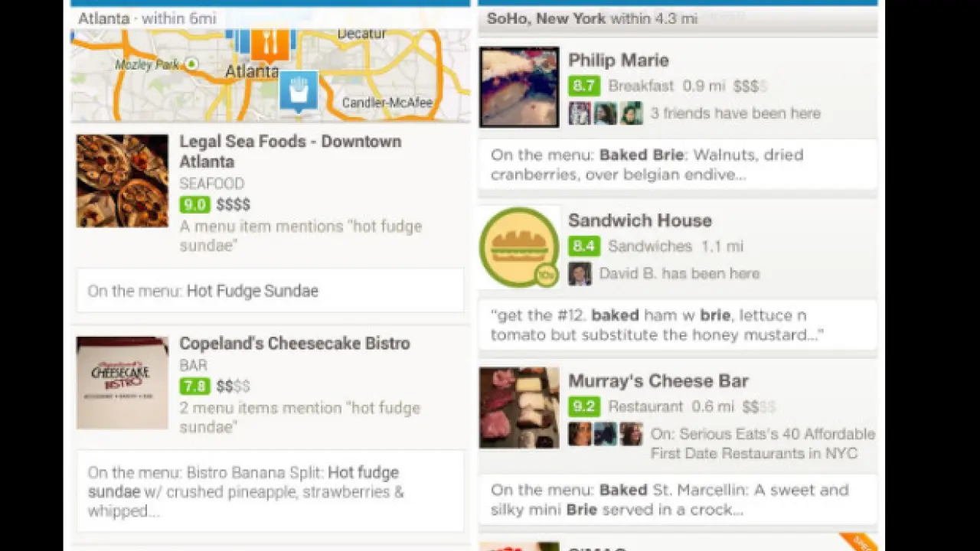Tap the 9.2 rating badge for Murray's Cheese Bar
980x551 pixels.
click(x=584, y=406)
